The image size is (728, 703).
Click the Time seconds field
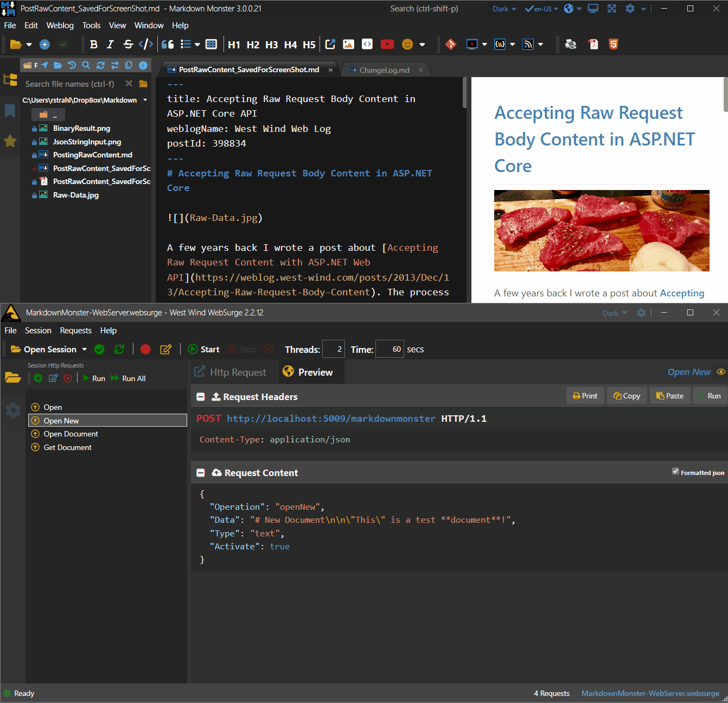tap(389, 349)
